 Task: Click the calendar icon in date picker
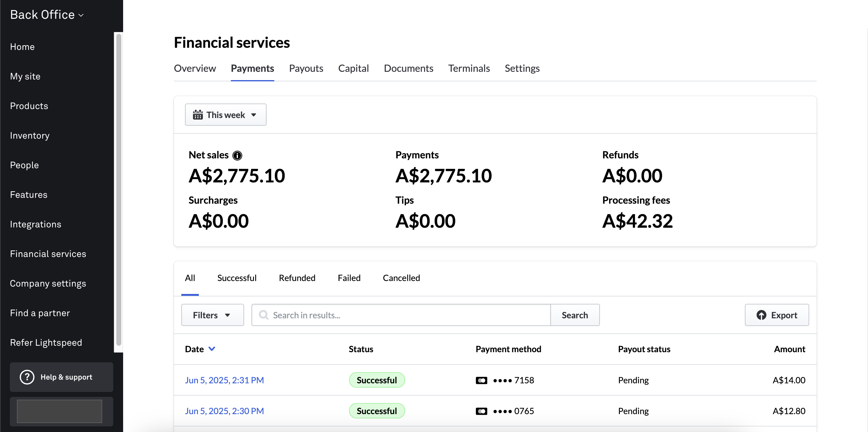point(198,115)
